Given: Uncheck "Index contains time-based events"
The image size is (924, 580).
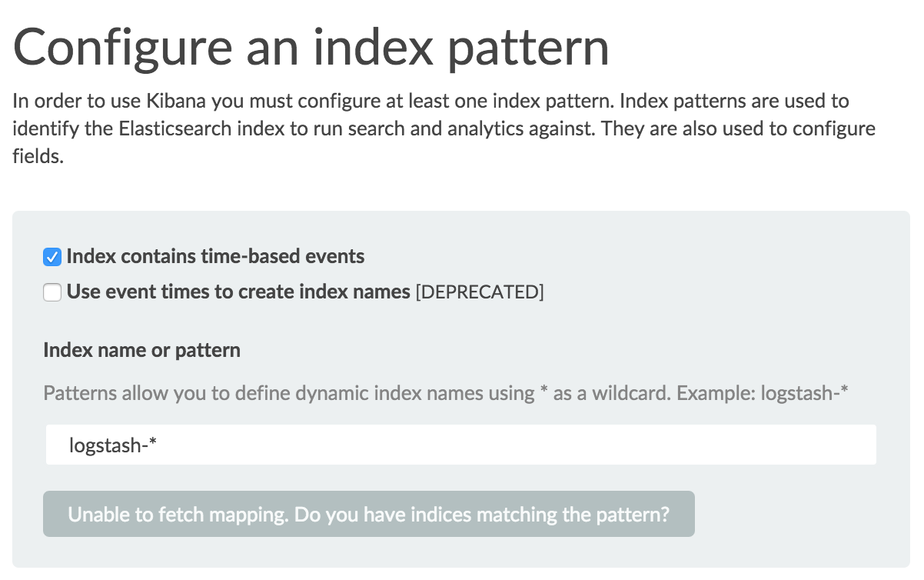Looking at the screenshot, I should 52,256.
